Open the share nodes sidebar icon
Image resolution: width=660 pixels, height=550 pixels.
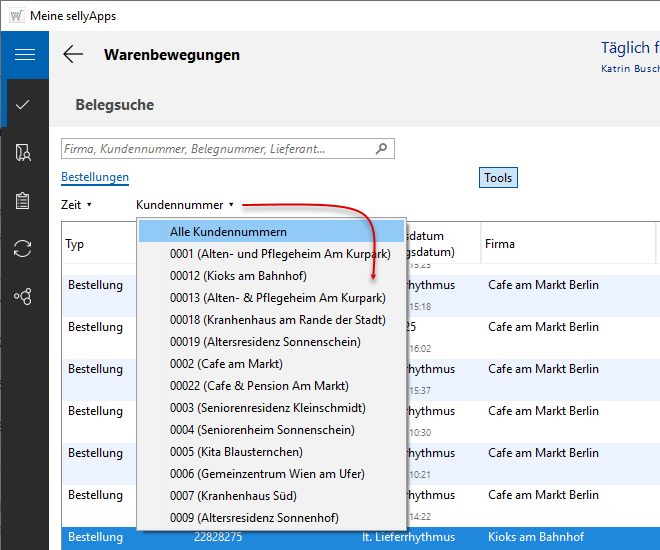23,296
